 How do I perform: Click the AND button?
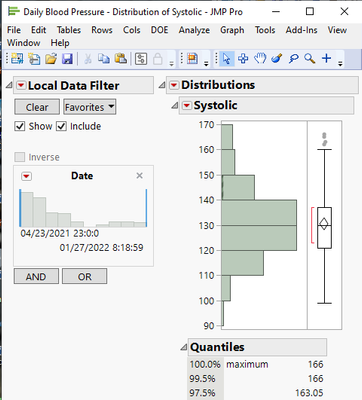tap(36, 277)
